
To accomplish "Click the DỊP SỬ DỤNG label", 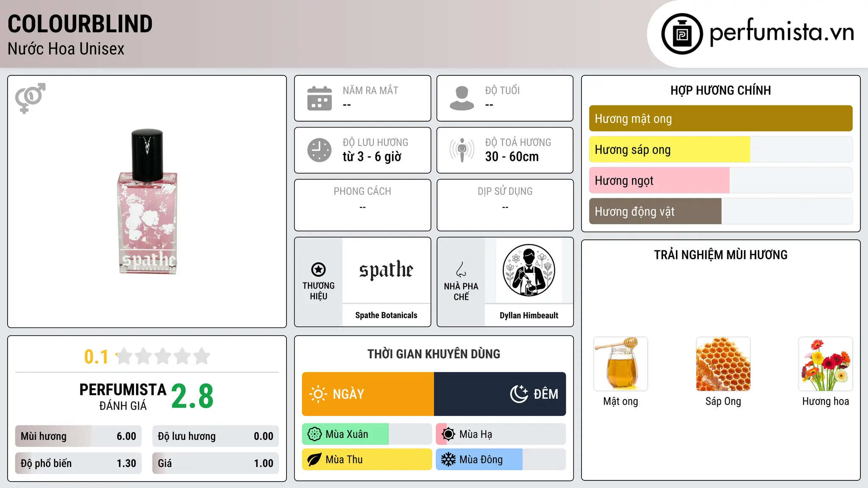I will pos(505,191).
